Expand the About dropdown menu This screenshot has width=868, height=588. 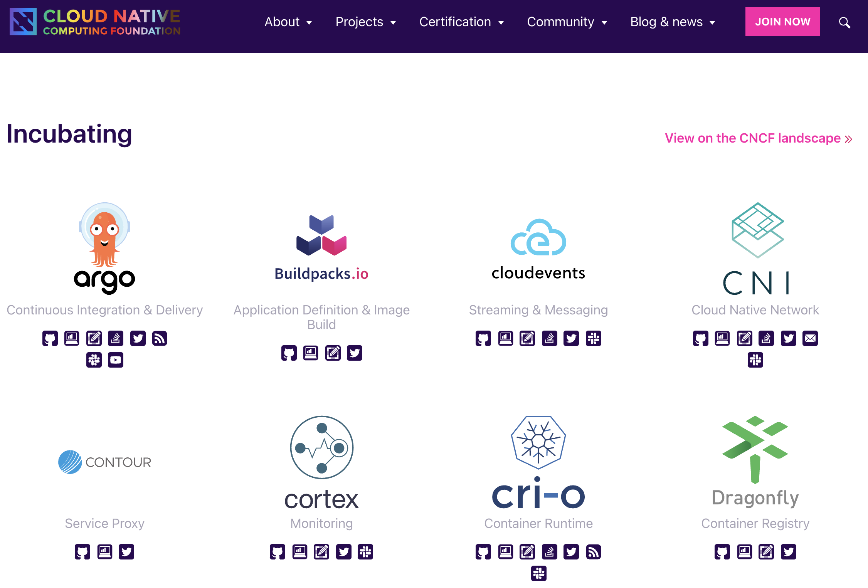click(288, 22)
